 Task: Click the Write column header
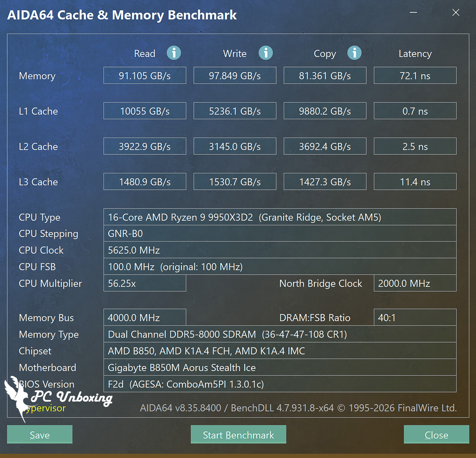pyautogui.click(x=235, y=53)
